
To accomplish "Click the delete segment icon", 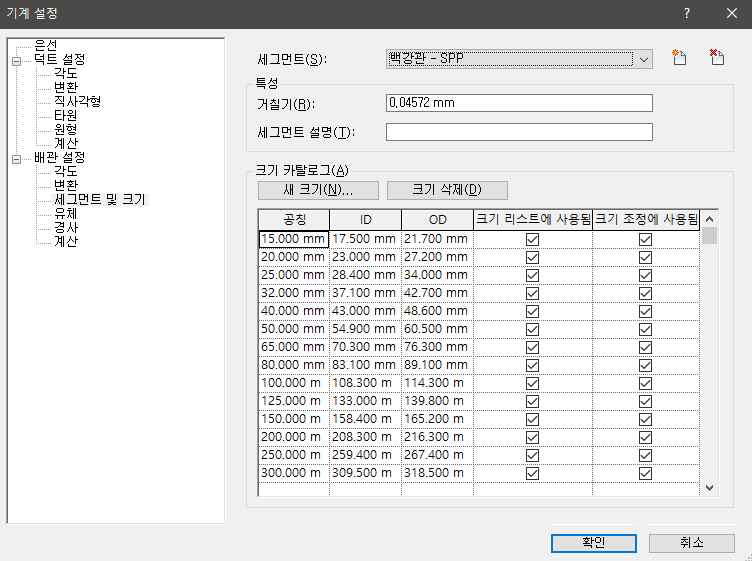I will coord(717,58).
